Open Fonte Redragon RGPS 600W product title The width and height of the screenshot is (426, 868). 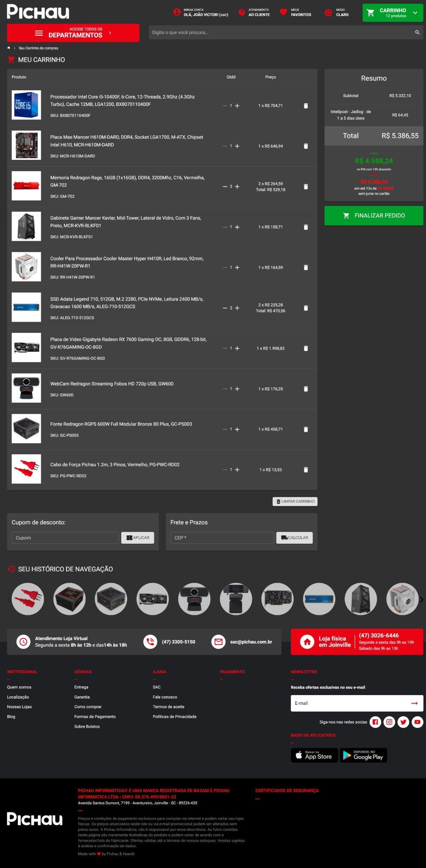[x=121, y=424]
